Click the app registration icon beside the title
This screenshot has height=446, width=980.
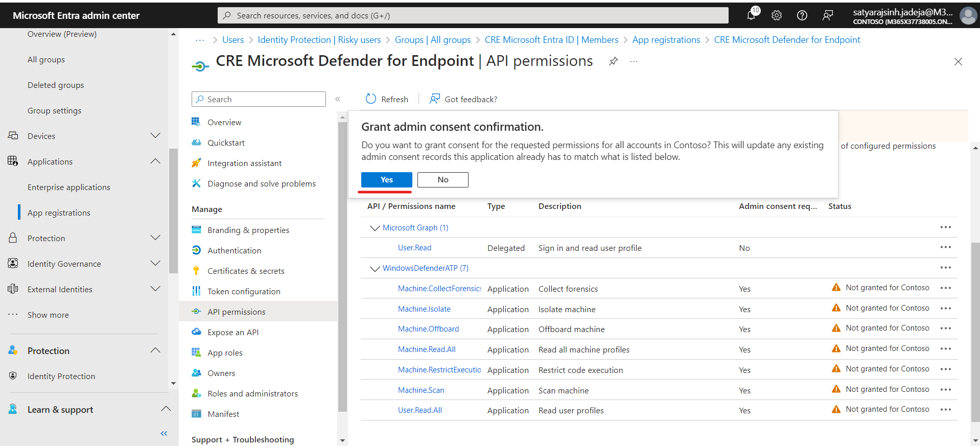pos(200,66)
